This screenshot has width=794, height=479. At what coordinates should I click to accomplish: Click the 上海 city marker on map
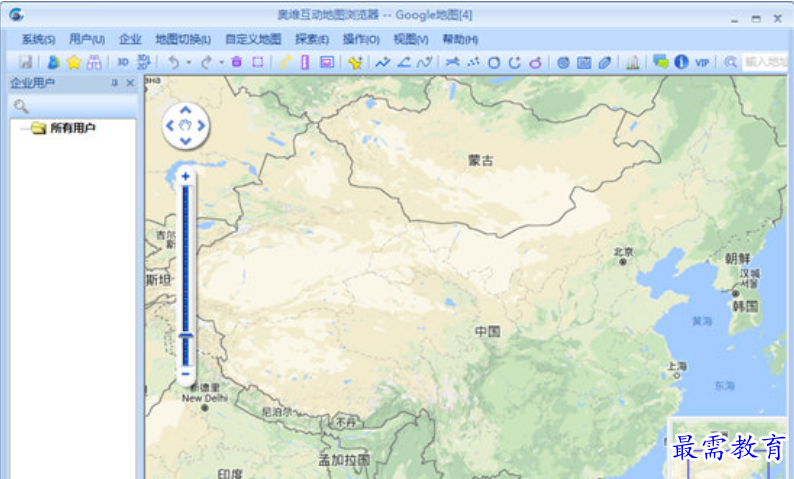(x=677, y=376)
